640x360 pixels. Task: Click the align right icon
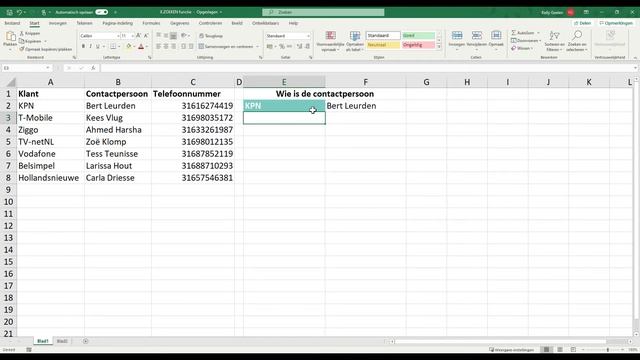173,47
